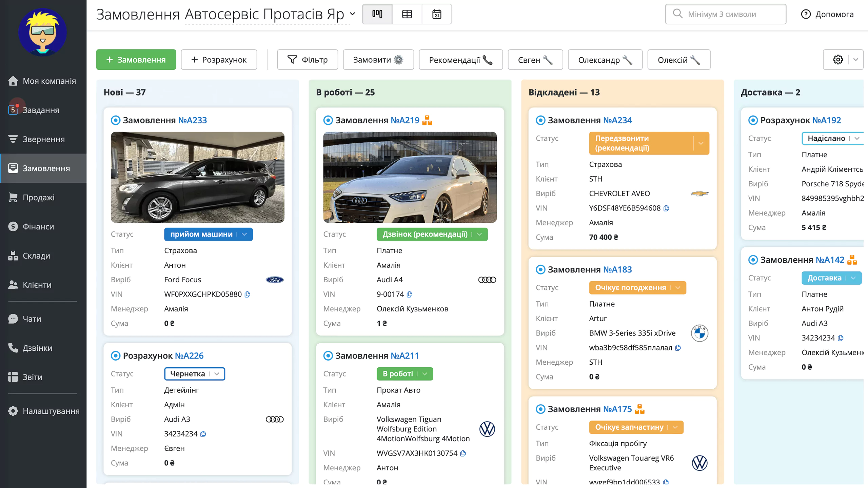Viewport: 868px width, 488px height.
Task: Open the white Audi A4 car photo
Action: tap(410, 177)
